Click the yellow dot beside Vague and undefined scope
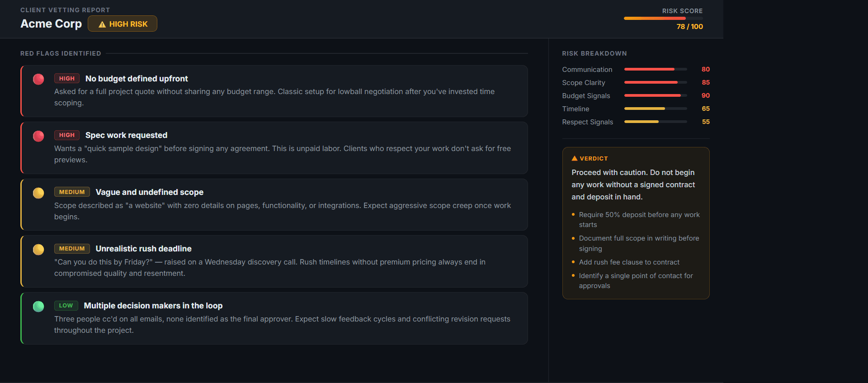 38,193
